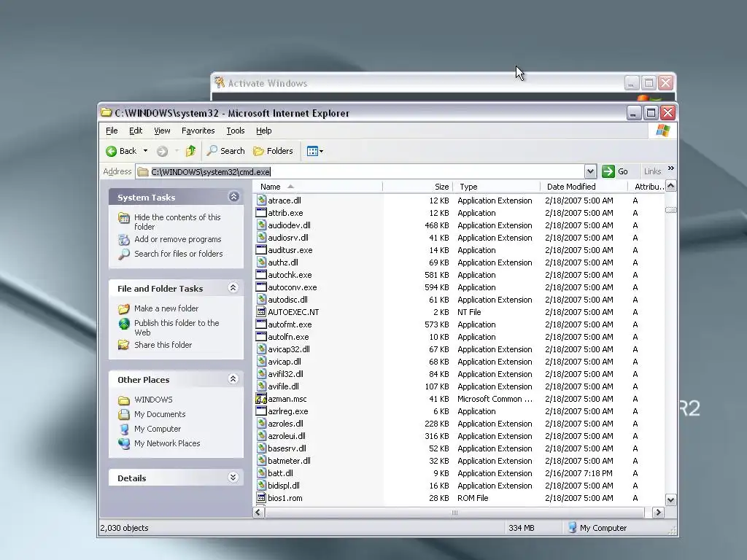Select the azroles.dll file name
The width and height of the screenshot is (747, 560).
[285, 424]
